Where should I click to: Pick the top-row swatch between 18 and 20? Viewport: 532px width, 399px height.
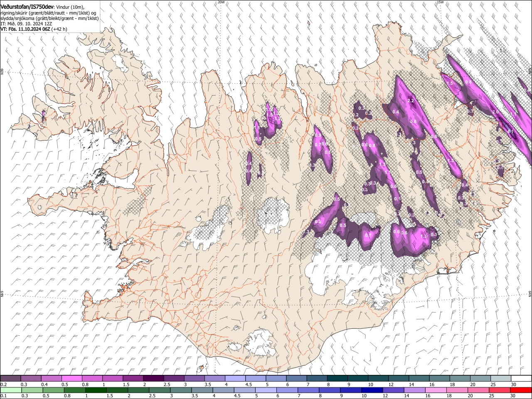point(460,378)
